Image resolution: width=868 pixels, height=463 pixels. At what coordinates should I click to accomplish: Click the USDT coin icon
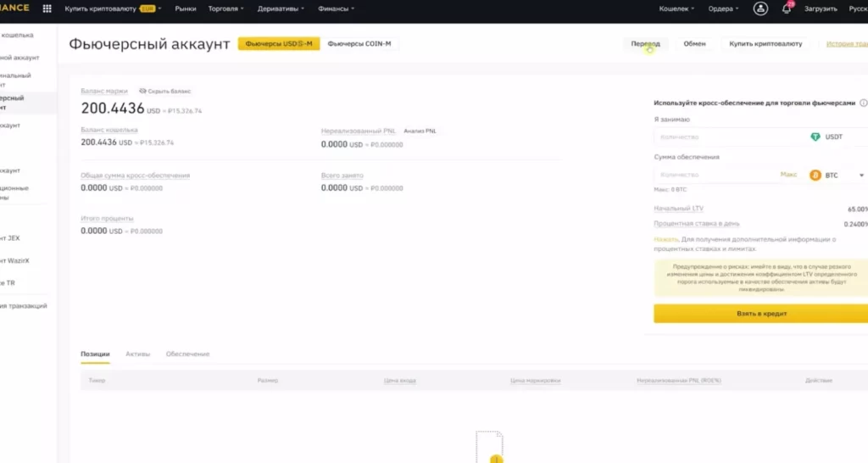(x=815, y=137)
